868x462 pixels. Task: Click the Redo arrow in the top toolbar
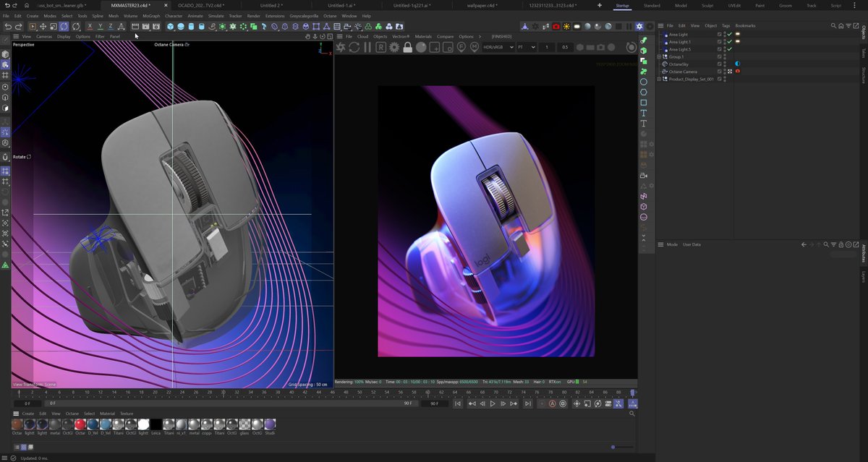(x=18, y=26)
